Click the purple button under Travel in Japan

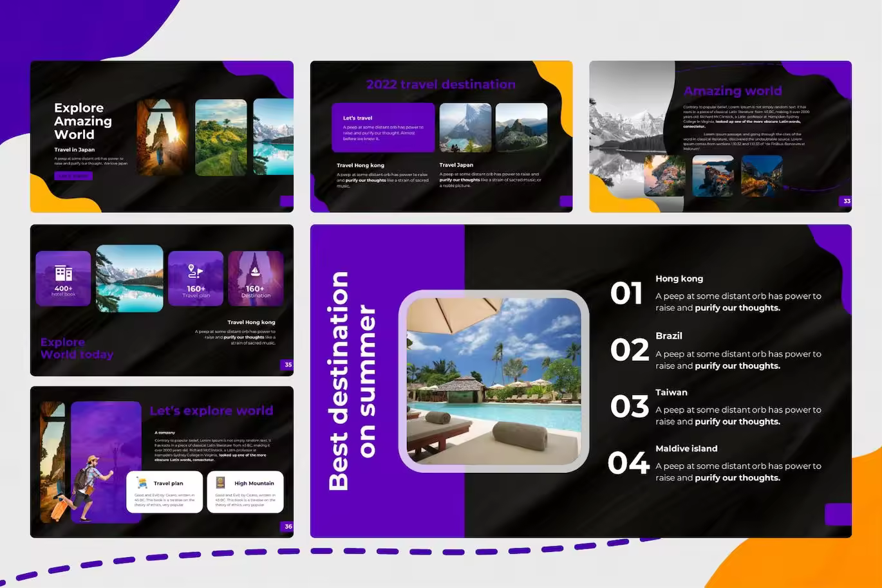point(73,176)
